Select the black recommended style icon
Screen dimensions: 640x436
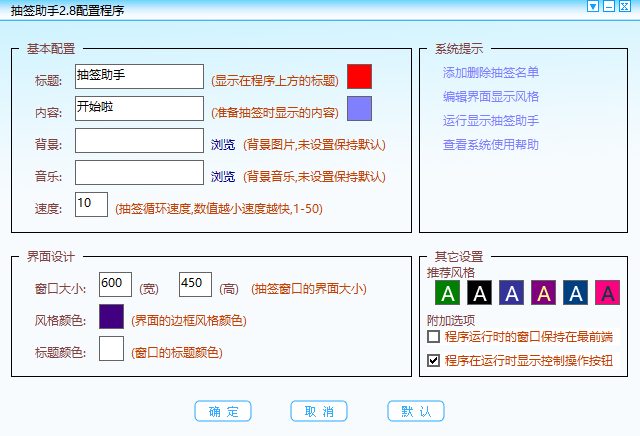point(480,293)
